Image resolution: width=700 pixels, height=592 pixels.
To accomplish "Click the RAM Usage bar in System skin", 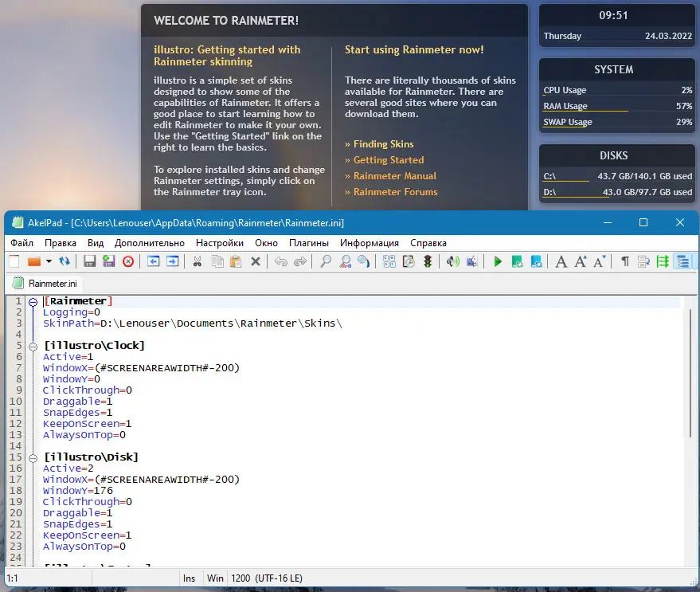I will [x=617, y=110].
